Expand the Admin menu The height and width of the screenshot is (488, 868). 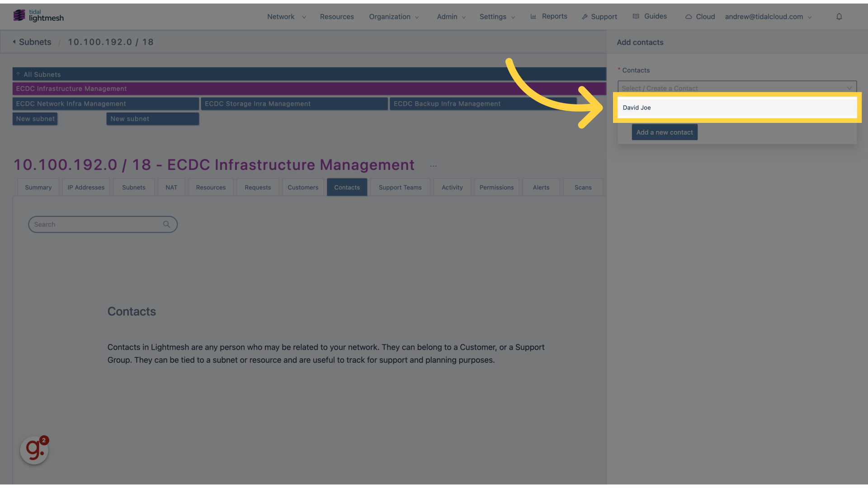coord(451,17)
